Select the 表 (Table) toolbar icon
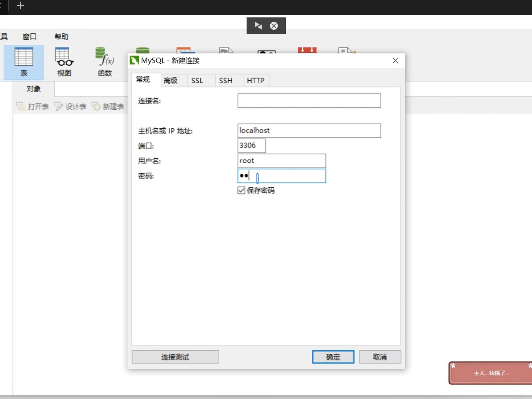 (x=24, y=62)
